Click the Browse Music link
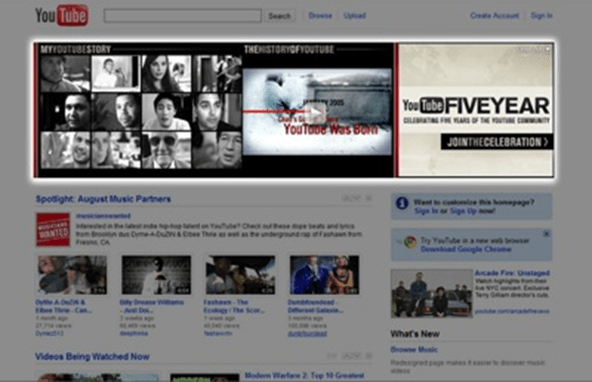The image size is (592, 382). 414,350
